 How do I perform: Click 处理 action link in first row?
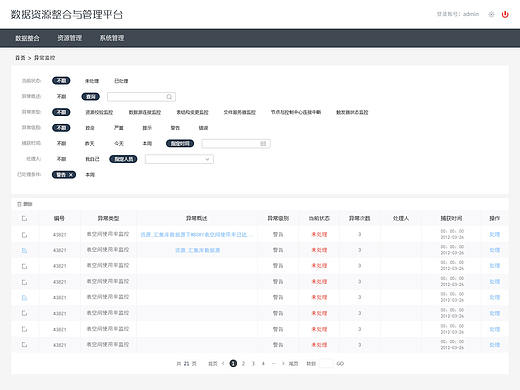click(x=495, y=235)
